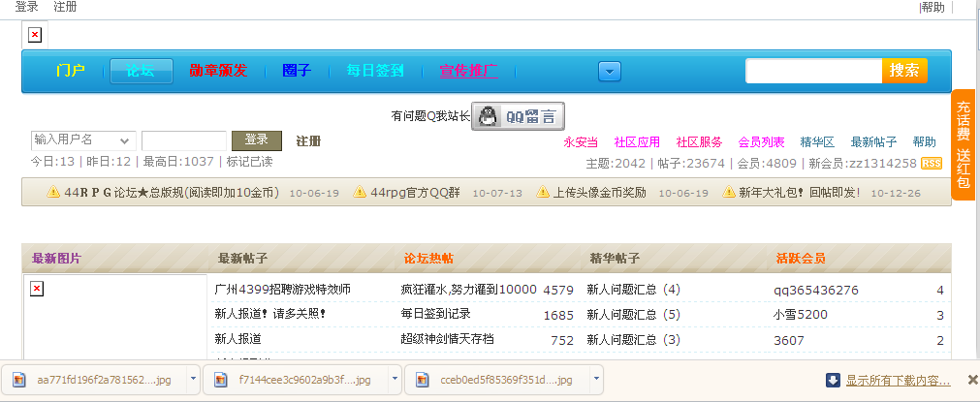Click warning icon beside 上传头像金币奖励
Screen dimensions: 980x402
pyautogui.click(x=543, y=192)
